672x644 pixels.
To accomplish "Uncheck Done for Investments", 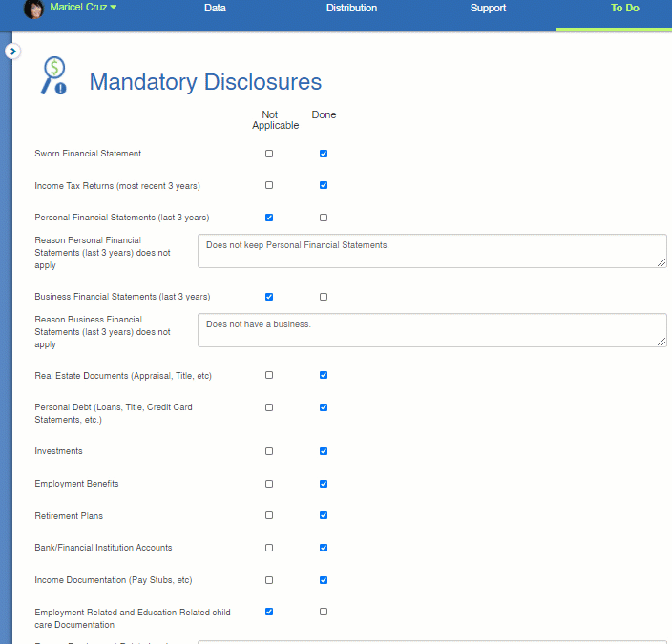I will pos(324,451).
